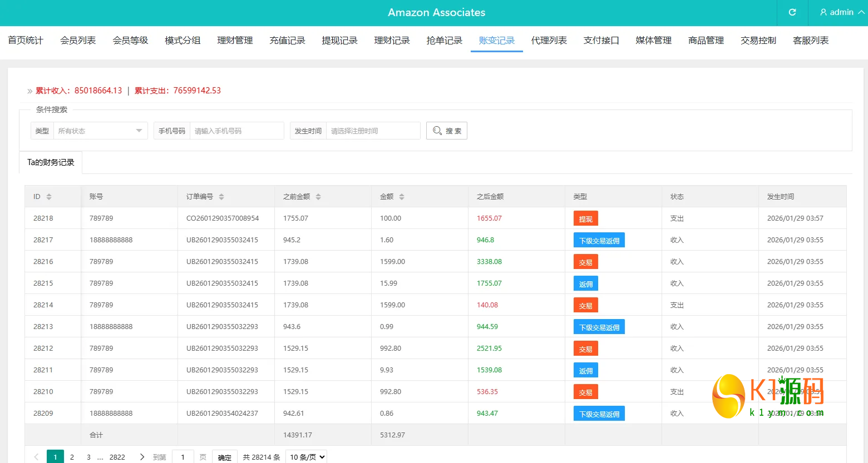
Task: Click the magnifier icon on the search button
Action: (438, 130)
